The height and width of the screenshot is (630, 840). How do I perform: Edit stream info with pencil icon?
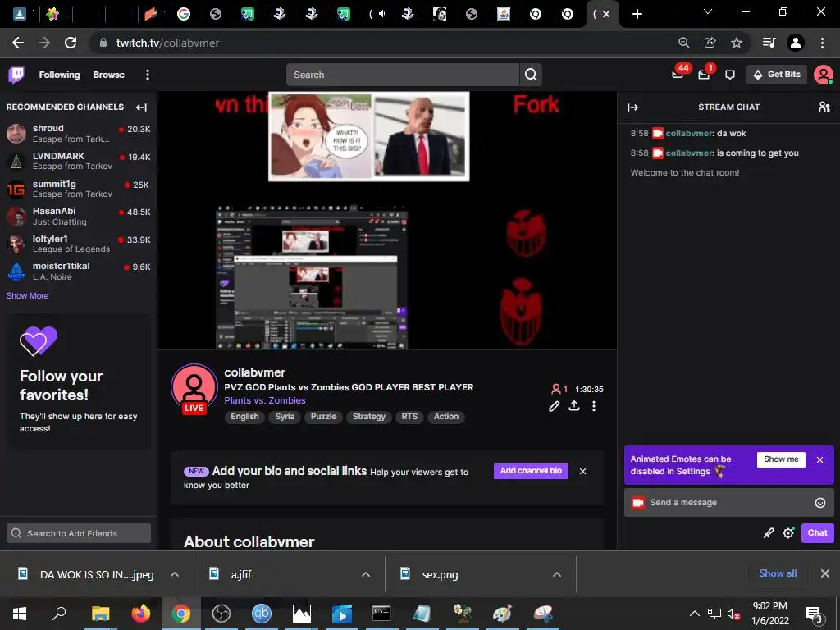tap(555, 406)
